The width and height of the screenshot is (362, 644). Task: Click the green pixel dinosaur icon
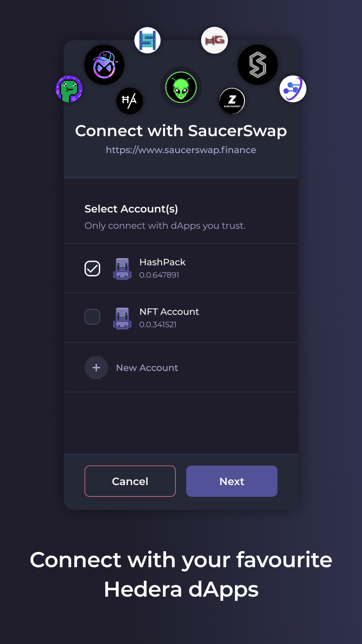69,89
